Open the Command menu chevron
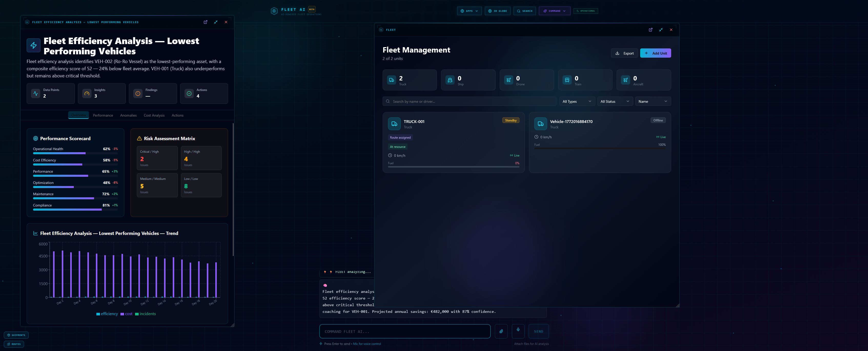 click(x=564, y=11)
